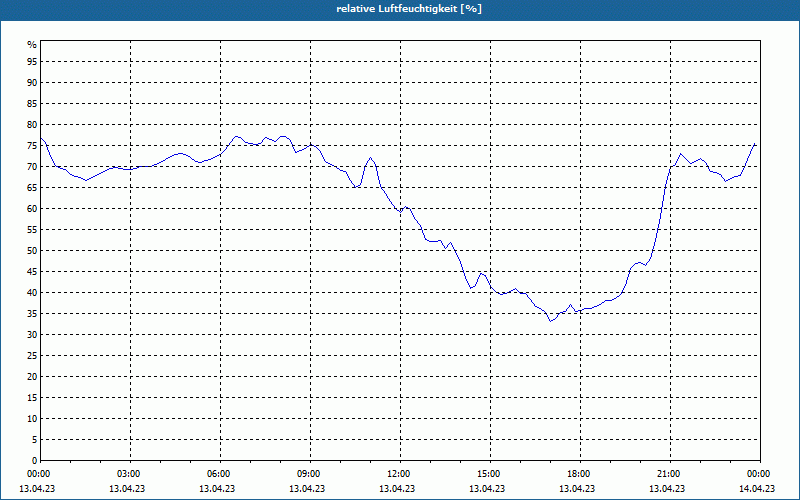Select the 12:00 time axis label
800x500 pixels.
(401, 474)
